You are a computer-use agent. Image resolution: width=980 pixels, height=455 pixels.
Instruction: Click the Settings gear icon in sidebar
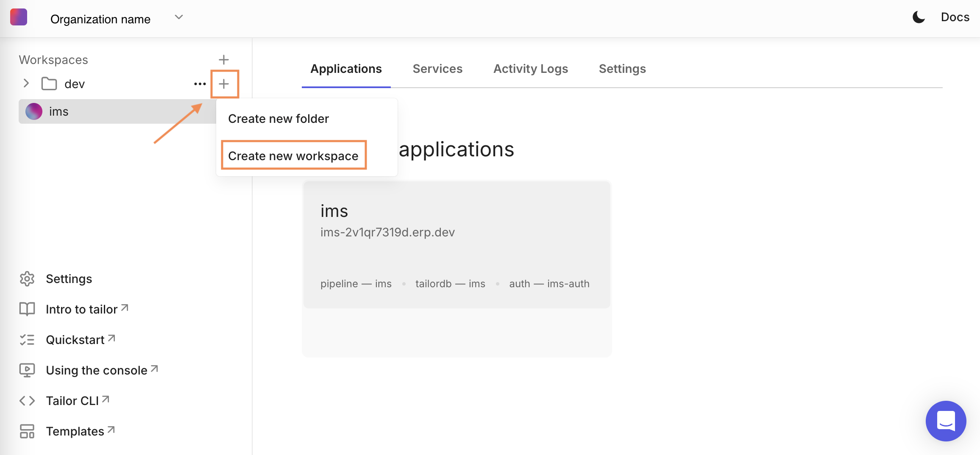(27, 279)
